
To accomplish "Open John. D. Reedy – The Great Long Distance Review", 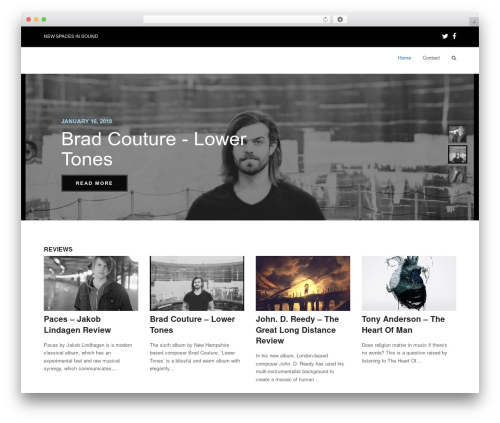I will point(297,330).
